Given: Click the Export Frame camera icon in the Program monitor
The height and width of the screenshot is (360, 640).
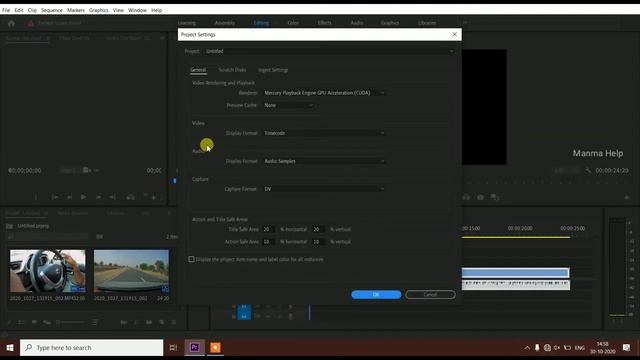Looking at the screenshot, I should click(480, 197).
